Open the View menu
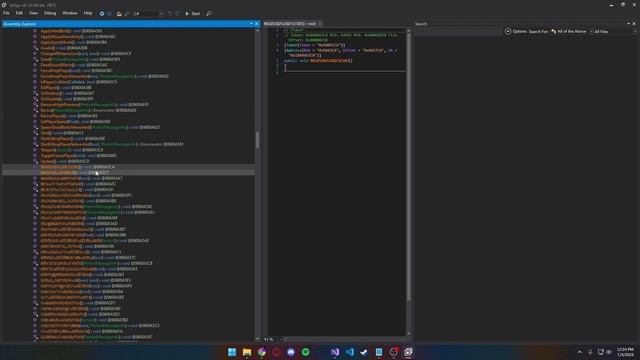Screen dimensions: 640x360 pyautogui.click(x=33, y=13)
